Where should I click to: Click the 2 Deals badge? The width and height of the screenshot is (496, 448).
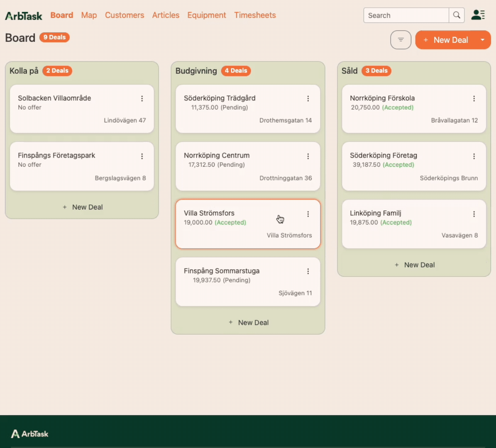tap(57, 71)
